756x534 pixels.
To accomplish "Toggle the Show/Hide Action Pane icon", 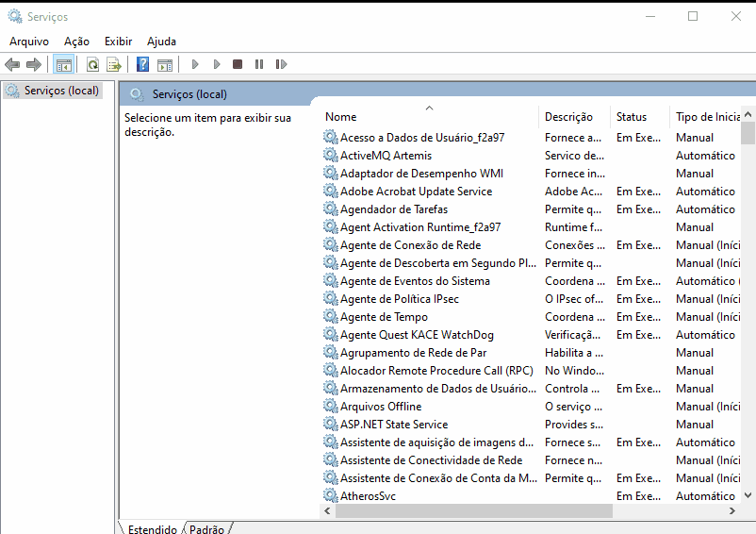I will click(165, 64).
